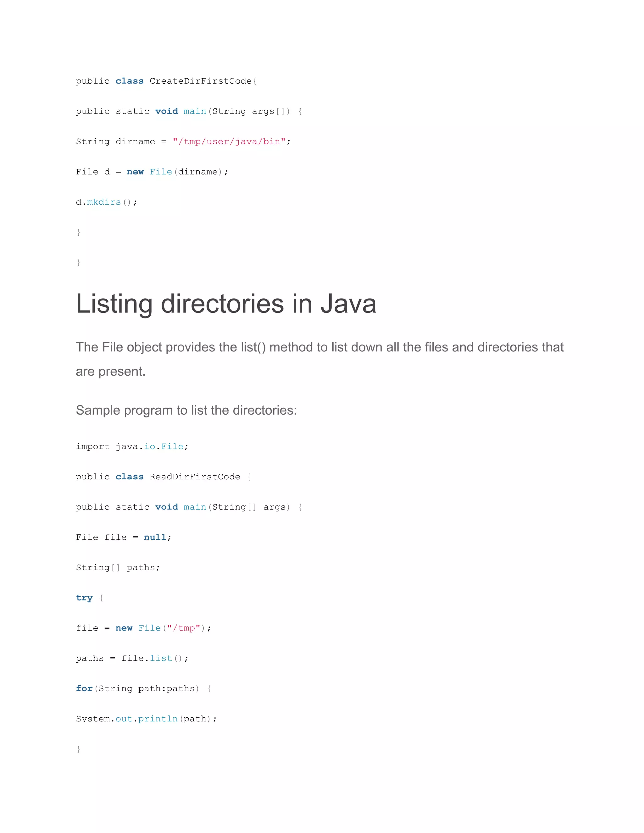Viewport: 644px width, 833px height.
Task: Click 'Sample program to list the directories' text
Action: pos(186,411)
